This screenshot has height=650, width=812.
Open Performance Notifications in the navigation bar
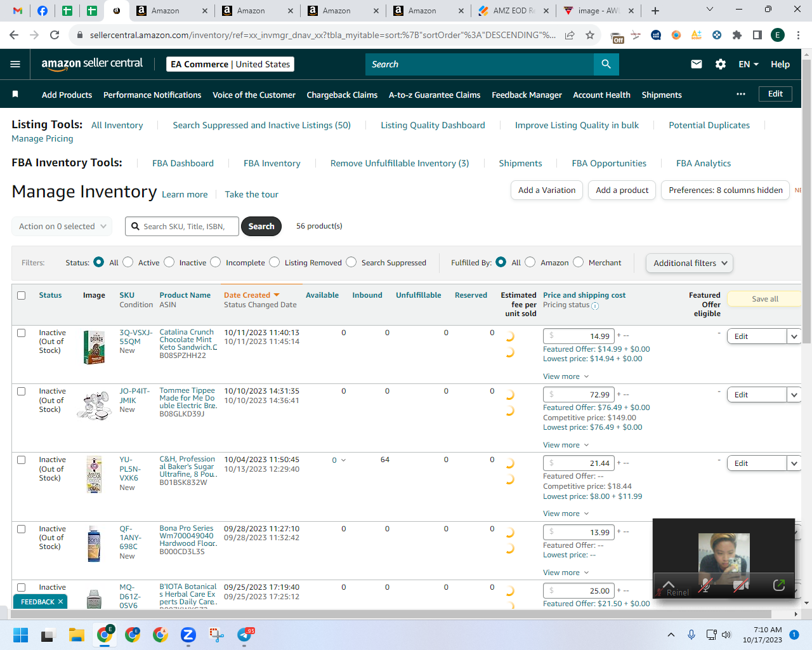click(152, 95)
